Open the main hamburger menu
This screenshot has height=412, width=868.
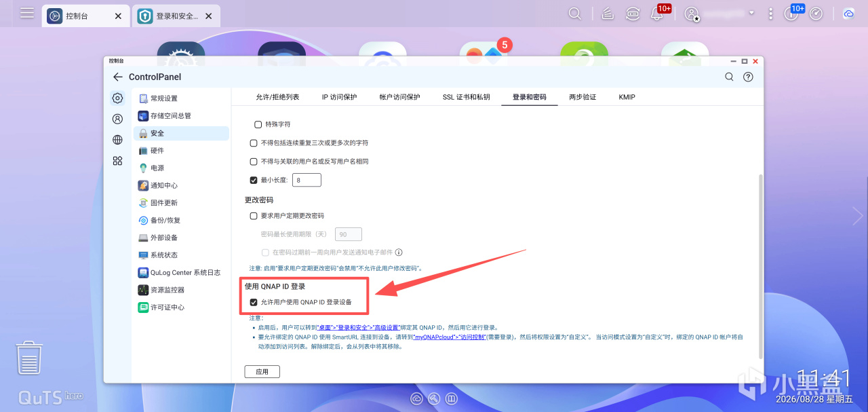[x=27, y=13]
